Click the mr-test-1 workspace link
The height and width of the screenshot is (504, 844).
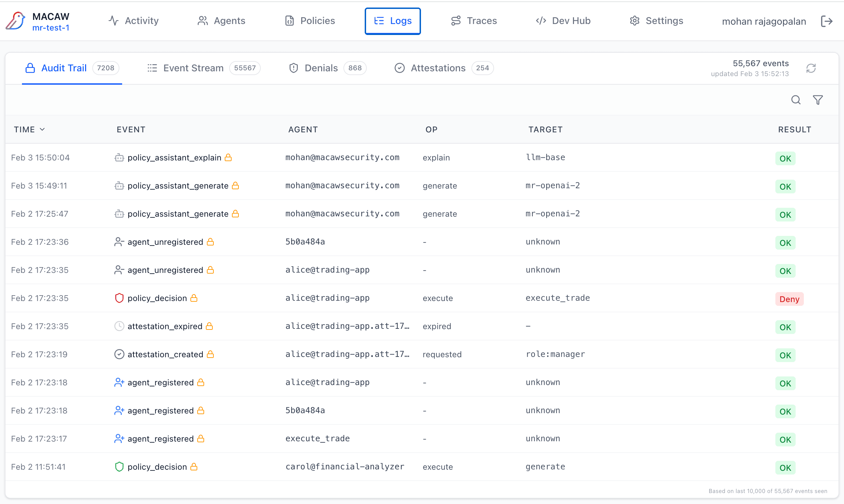[x=51, y=28]
